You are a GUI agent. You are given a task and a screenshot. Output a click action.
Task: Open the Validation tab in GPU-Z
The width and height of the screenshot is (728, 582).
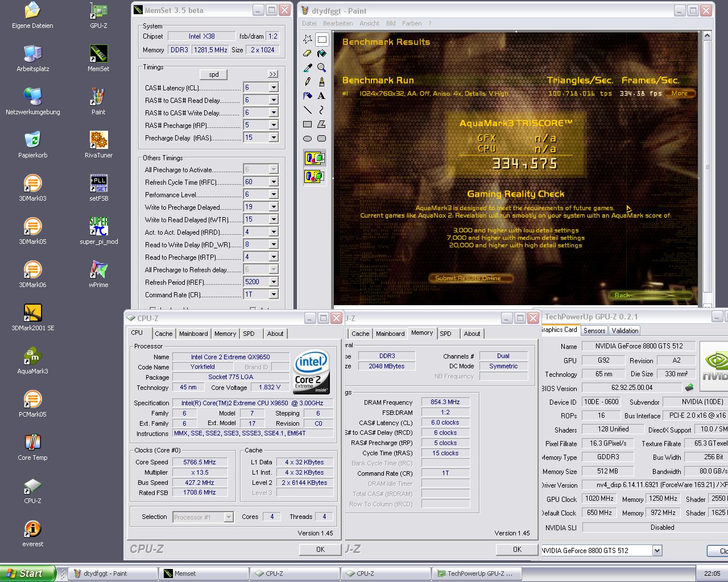coord(625,330)
